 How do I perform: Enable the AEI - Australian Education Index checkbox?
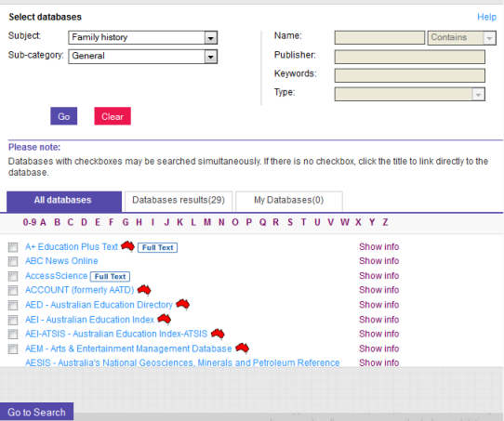(13, 320)
